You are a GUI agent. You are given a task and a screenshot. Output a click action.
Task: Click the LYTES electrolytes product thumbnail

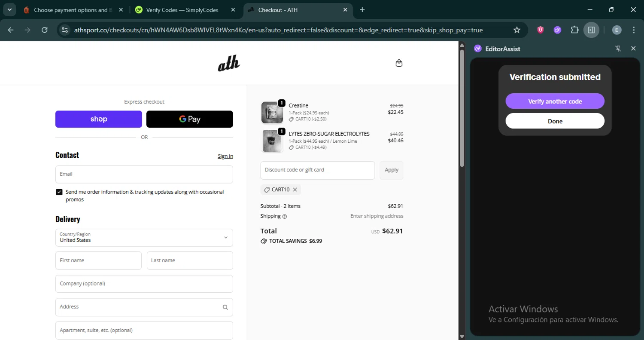(x=272, y=141)
